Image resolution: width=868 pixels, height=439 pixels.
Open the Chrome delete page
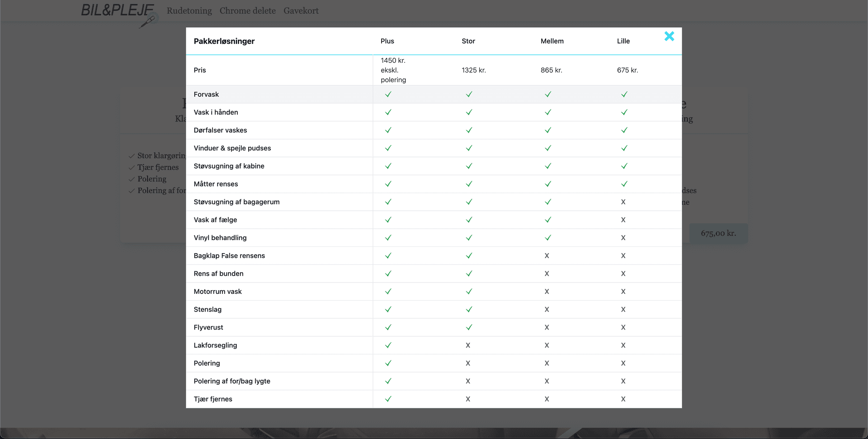point(247,11)
